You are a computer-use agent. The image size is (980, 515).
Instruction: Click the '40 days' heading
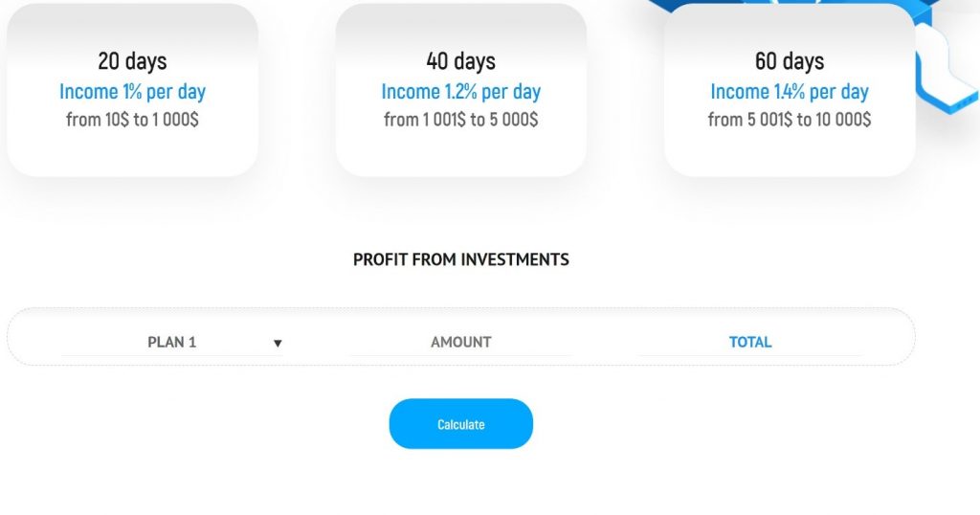[460, 61]
